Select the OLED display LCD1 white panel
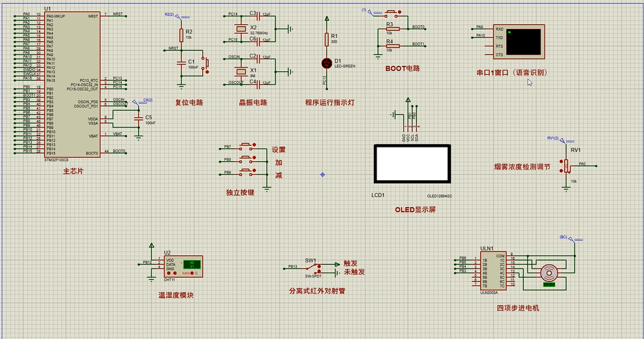Screen dimensions: 644x339 coord(412,164)
